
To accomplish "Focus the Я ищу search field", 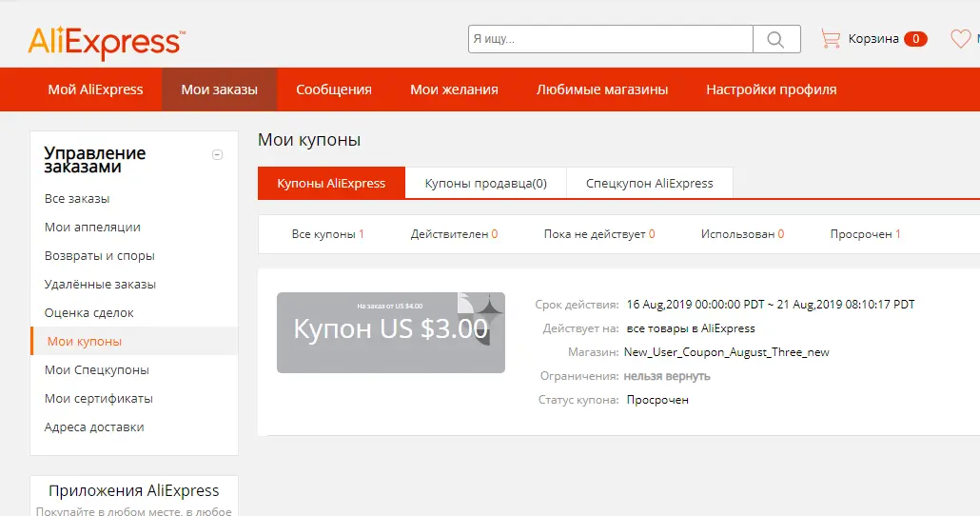I will [611, 39].
